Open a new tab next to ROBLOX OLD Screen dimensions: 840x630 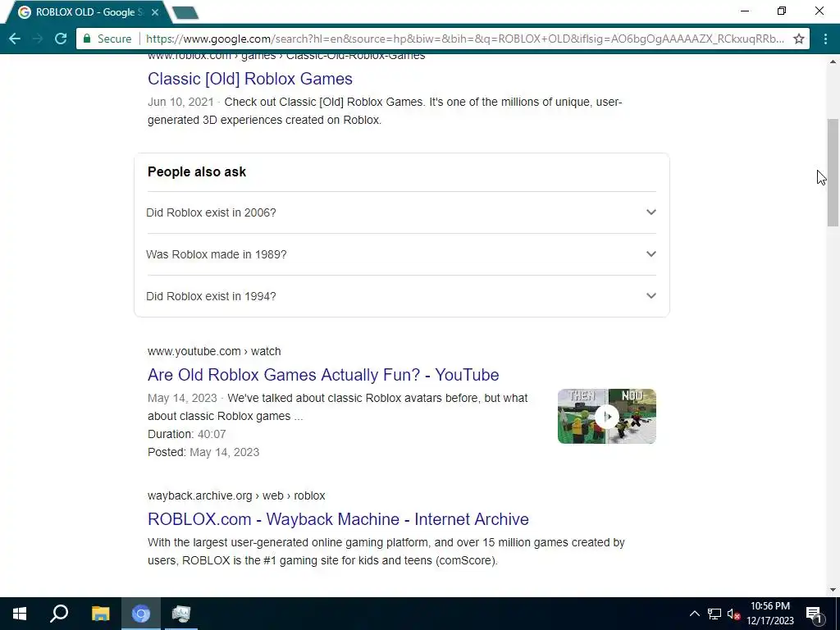click(x=186, y=13)
